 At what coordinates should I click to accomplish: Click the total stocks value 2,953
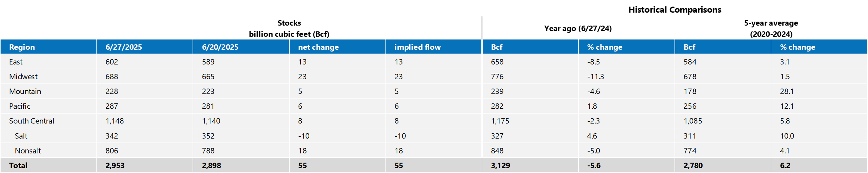[x=115, y=166]
